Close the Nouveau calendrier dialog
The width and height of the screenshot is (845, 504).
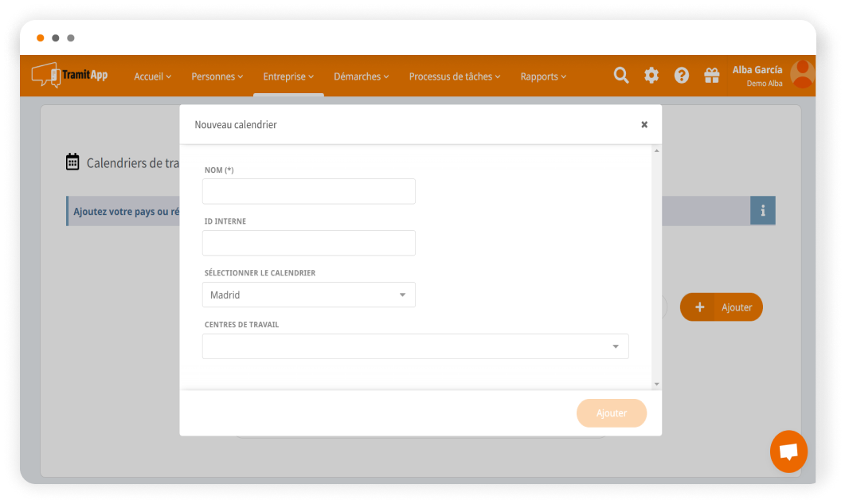point(644,124)
